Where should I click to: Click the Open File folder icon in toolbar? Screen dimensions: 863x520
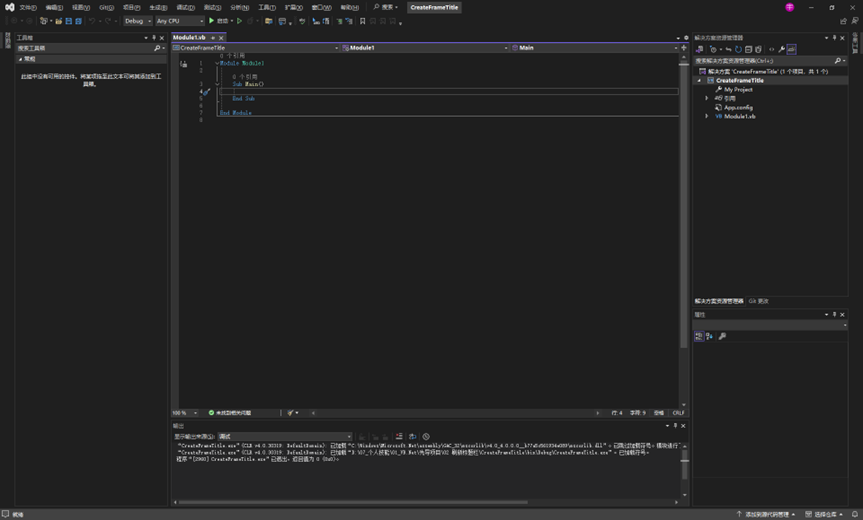point(58,21)
